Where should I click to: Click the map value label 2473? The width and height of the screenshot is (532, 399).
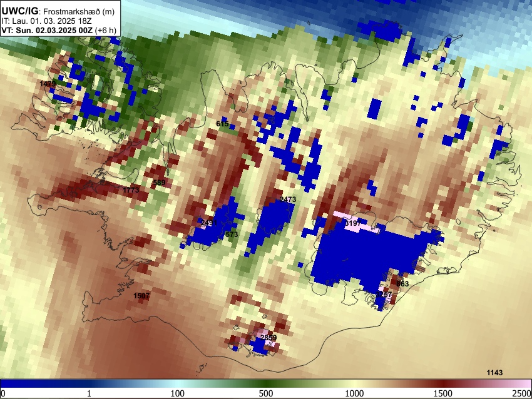click(x=288, y=199)
